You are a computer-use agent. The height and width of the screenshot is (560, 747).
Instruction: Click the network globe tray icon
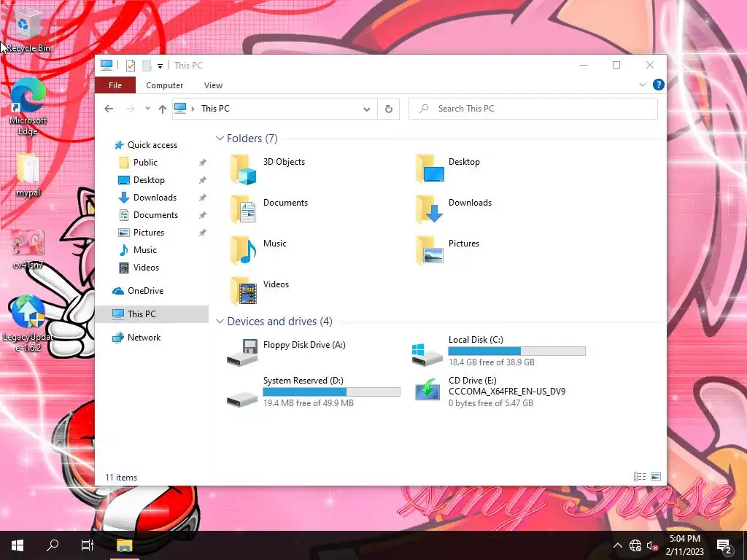[635, 545]
